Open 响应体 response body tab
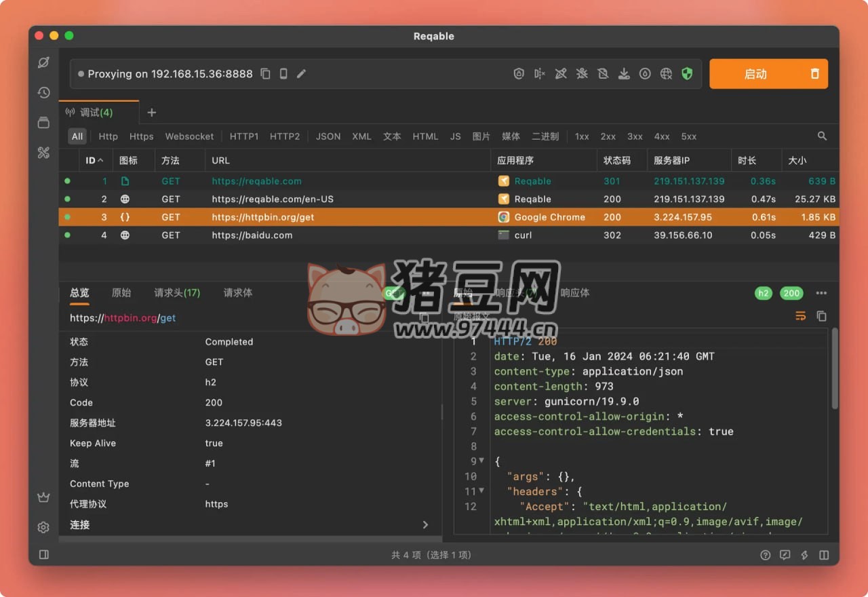Viewport: 868px width, 597px height. pyautogui.click(x=575, y=292)
